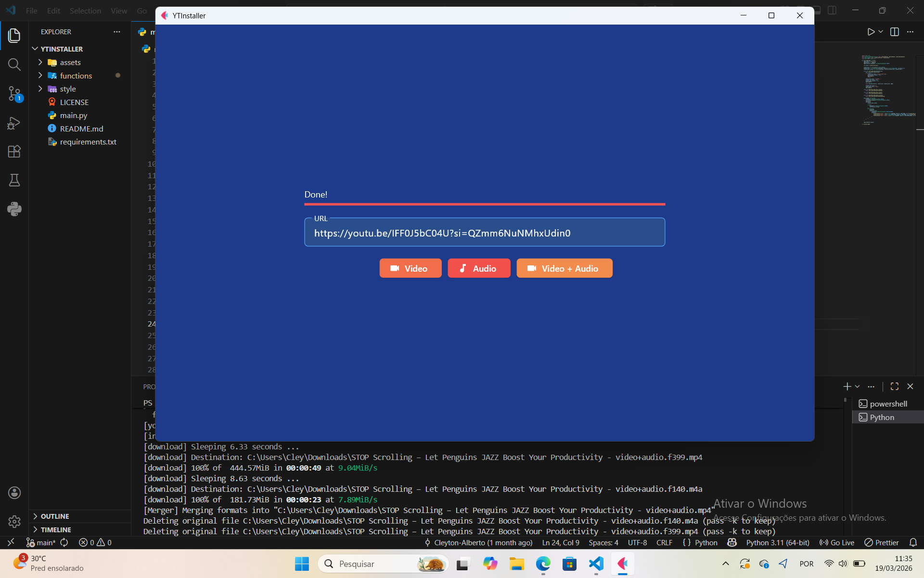
Task: Click the Split Editor Right icon
Action: [x=895, y=32]
